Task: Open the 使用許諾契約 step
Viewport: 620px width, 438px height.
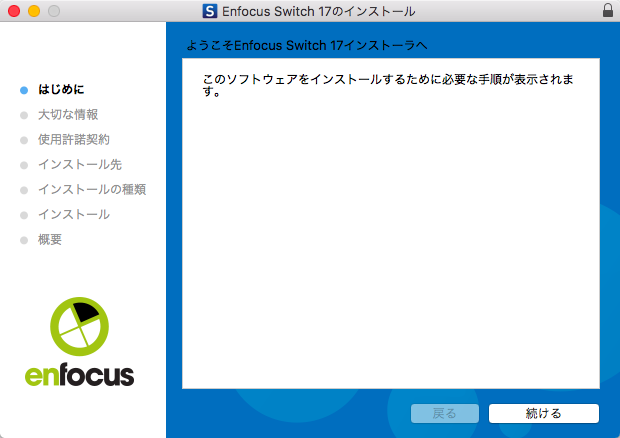Action: pos(74,140)
